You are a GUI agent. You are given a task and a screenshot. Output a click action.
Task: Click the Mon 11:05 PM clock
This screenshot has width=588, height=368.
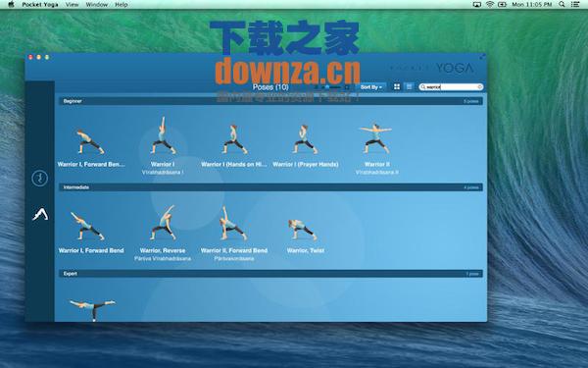(532, 5)
